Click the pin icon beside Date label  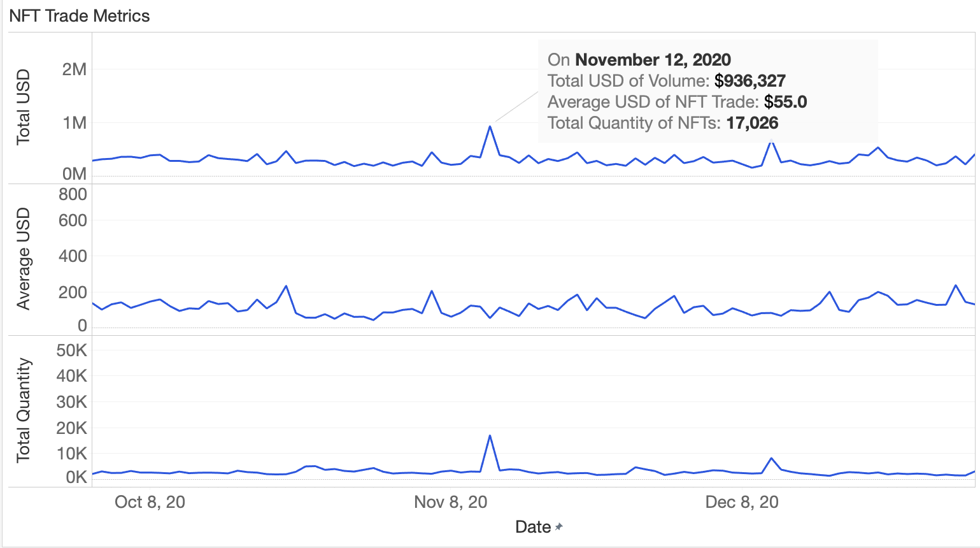(x=559, y=527)
